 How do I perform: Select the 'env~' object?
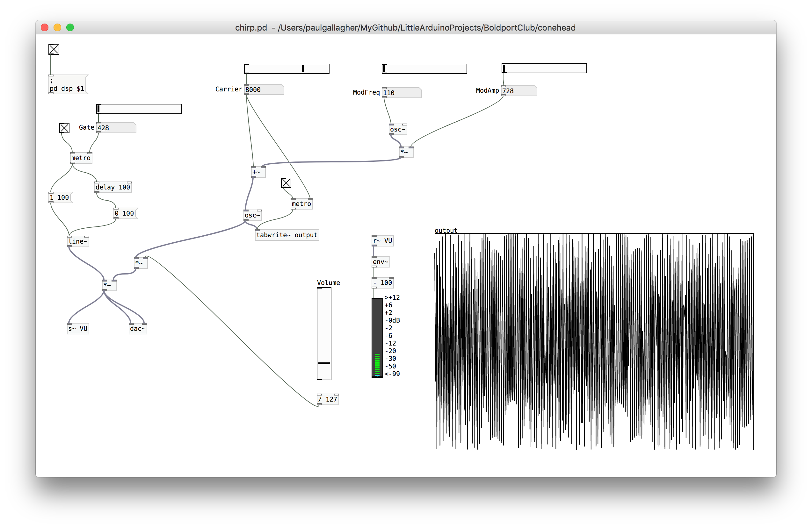(381, 262)
